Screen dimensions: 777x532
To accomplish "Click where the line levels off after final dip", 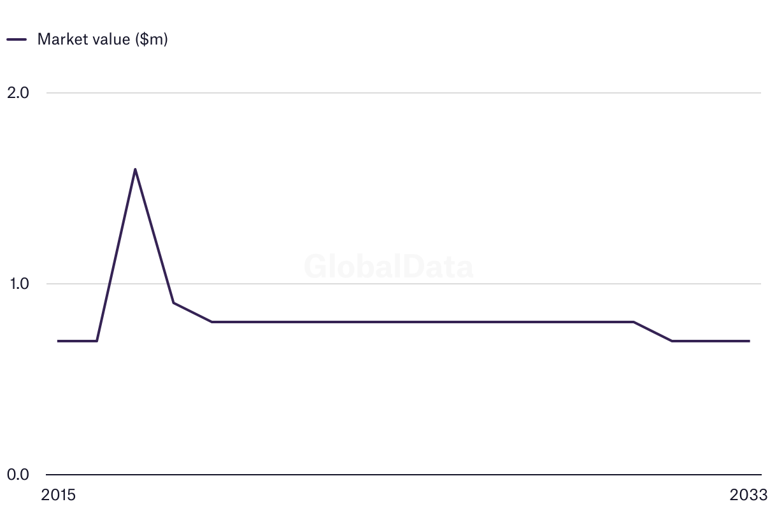I will [672, 341].
